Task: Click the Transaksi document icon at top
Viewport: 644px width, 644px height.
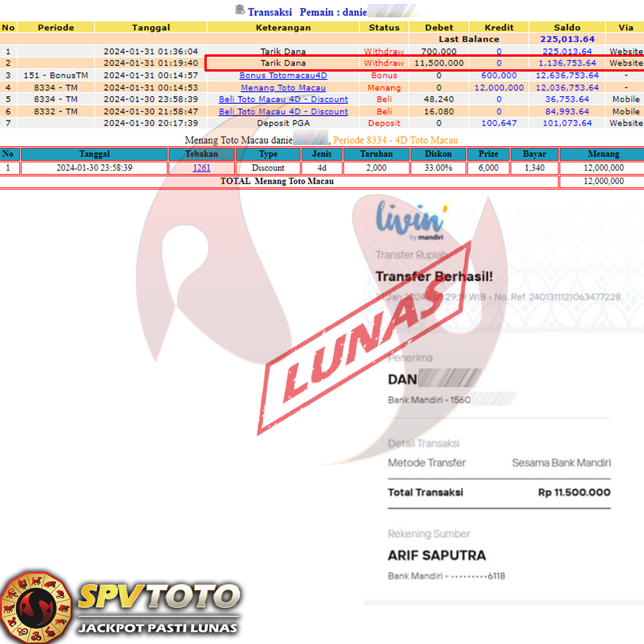Action: [x=240, y=10]
